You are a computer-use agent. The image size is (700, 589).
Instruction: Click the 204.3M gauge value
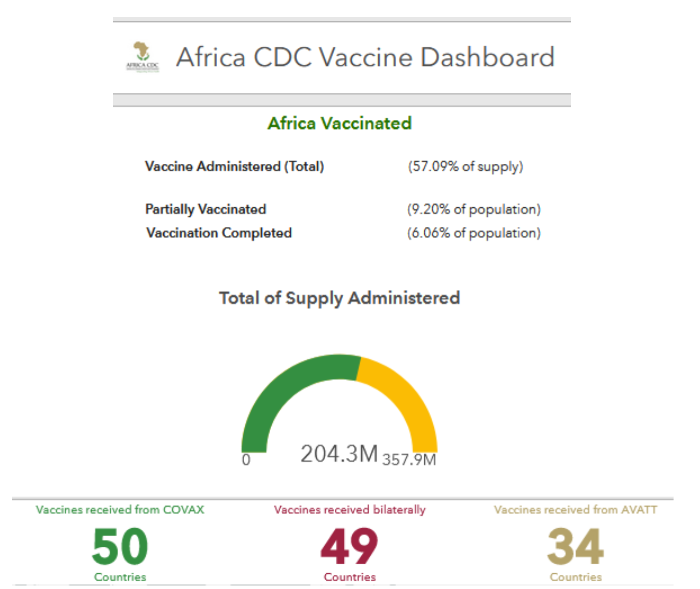(339, 454)
